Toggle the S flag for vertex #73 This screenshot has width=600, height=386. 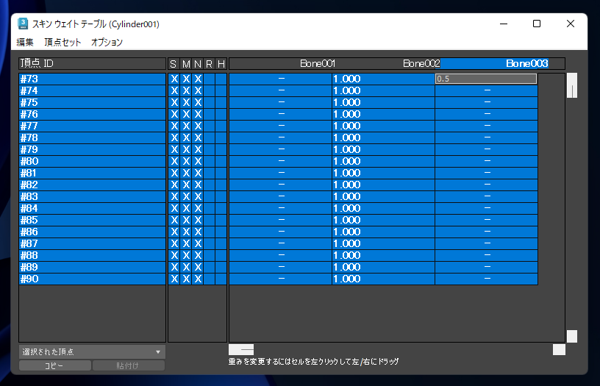174,79
